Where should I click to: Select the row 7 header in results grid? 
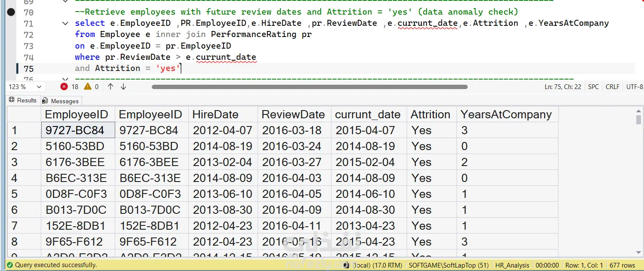point(24,226)
